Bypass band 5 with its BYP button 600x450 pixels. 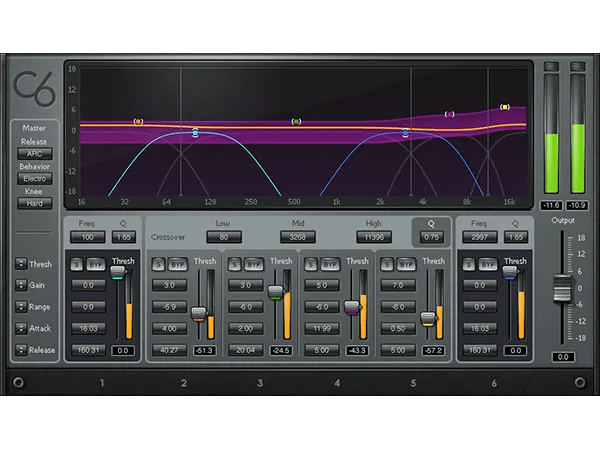(x=406, y=264)
